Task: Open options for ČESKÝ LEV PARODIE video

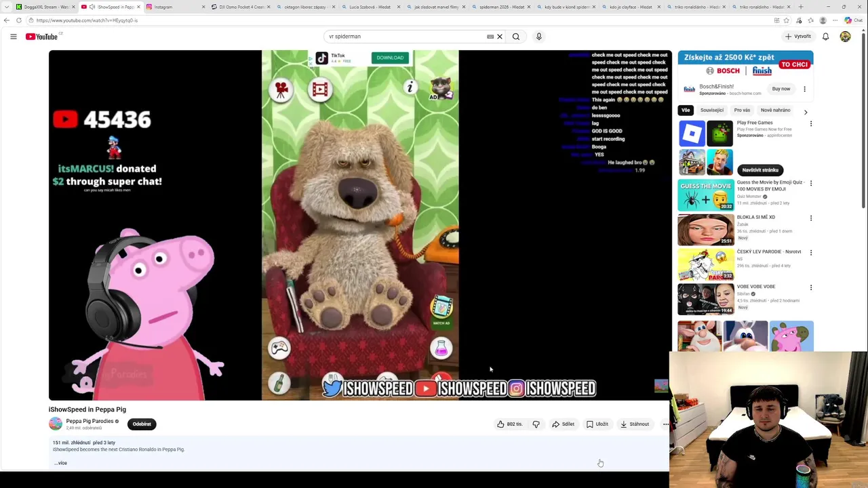Action: 810,253
